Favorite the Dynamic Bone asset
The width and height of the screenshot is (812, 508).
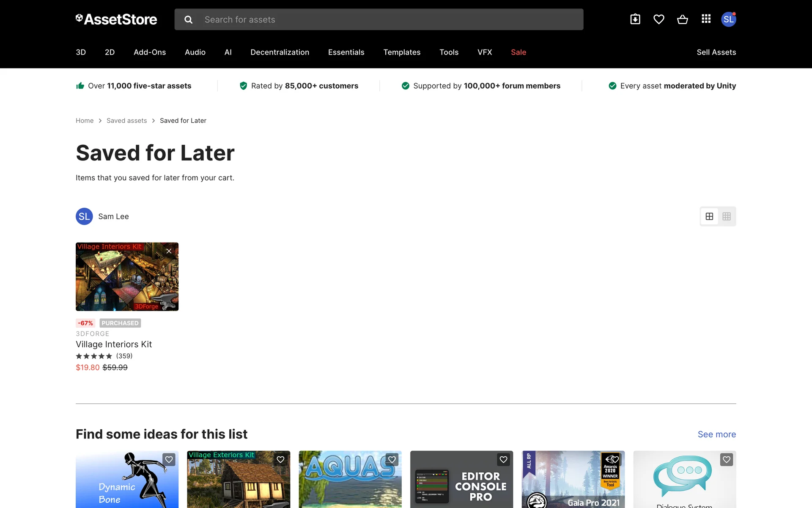coord(169,459)
